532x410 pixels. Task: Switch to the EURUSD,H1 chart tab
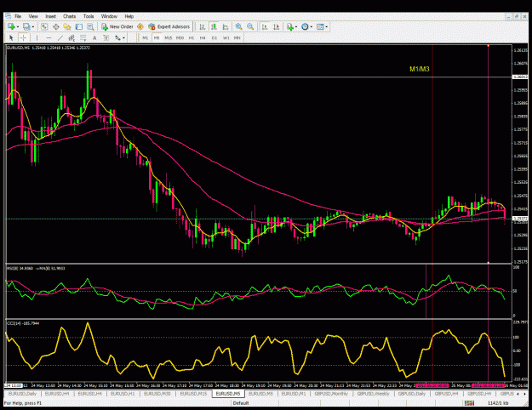click(x=123, y=394)
